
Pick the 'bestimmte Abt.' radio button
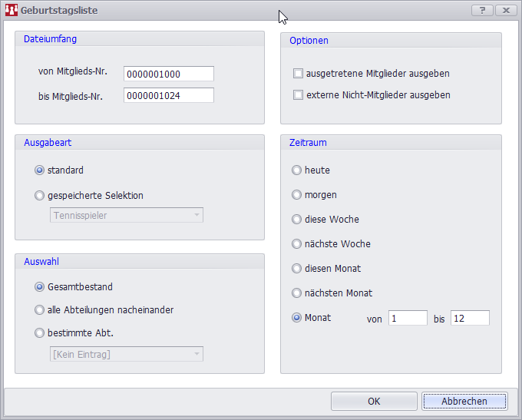coord(40,333)
